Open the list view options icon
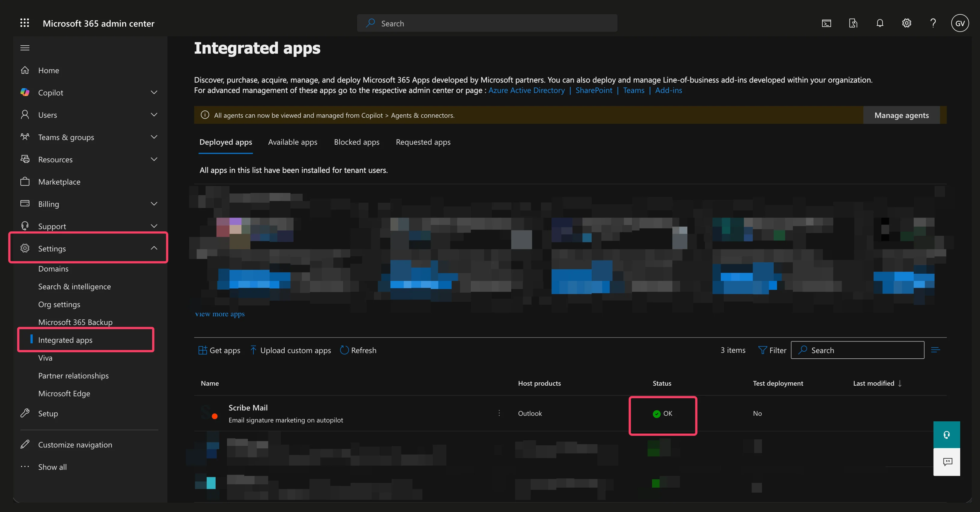The image size is (980, 512). (x=936, y=350)
